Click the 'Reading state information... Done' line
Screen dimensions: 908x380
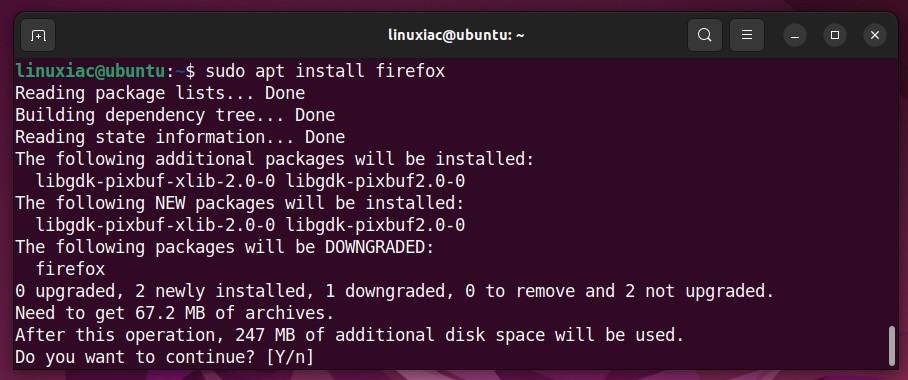(180, 137)
